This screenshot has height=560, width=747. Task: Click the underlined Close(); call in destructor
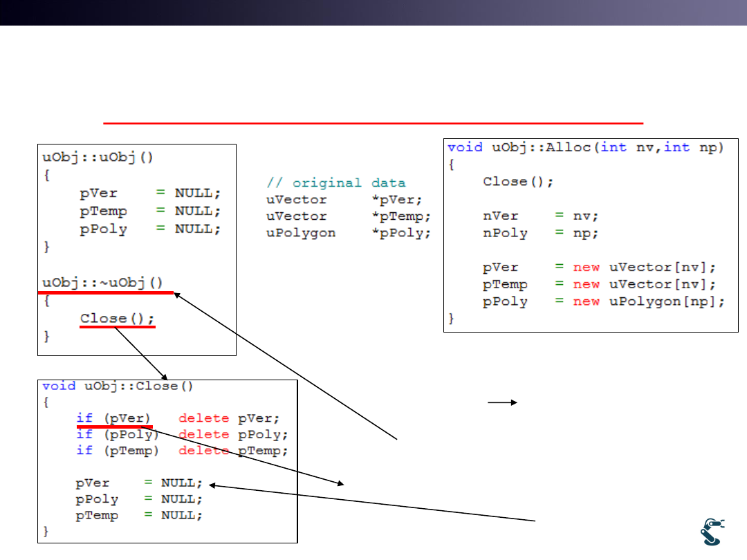[x=117, y=319]
